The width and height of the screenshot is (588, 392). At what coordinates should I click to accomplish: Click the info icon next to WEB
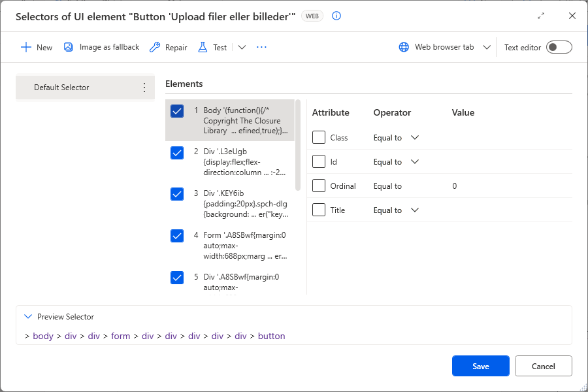click(336, 16)
